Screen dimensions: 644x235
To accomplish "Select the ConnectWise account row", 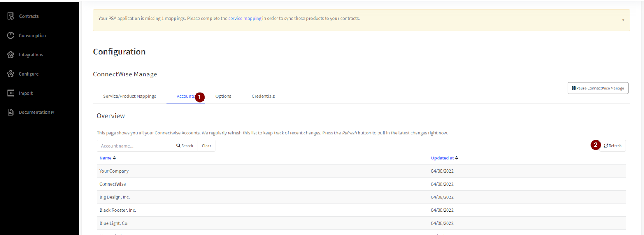I will pos(361,184).
